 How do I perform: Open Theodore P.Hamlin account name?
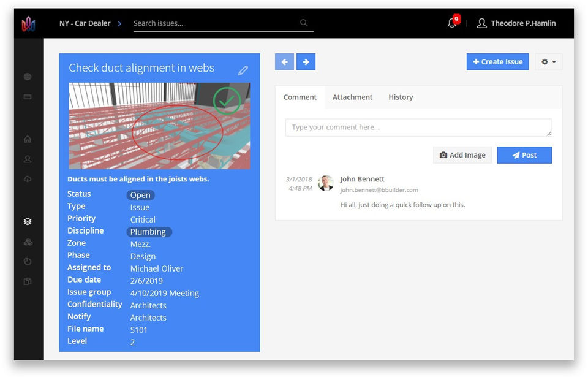click(523, 23)
